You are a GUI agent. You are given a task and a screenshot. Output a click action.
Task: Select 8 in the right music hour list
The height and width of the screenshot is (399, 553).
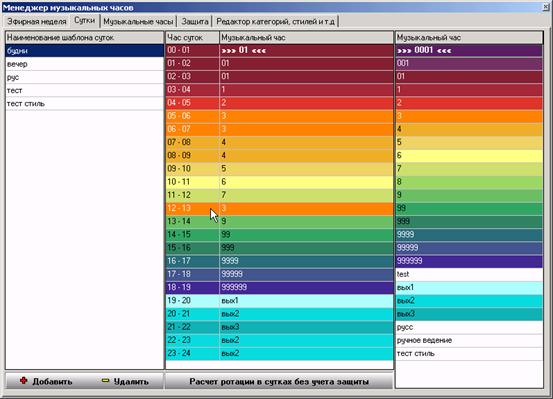469,182
